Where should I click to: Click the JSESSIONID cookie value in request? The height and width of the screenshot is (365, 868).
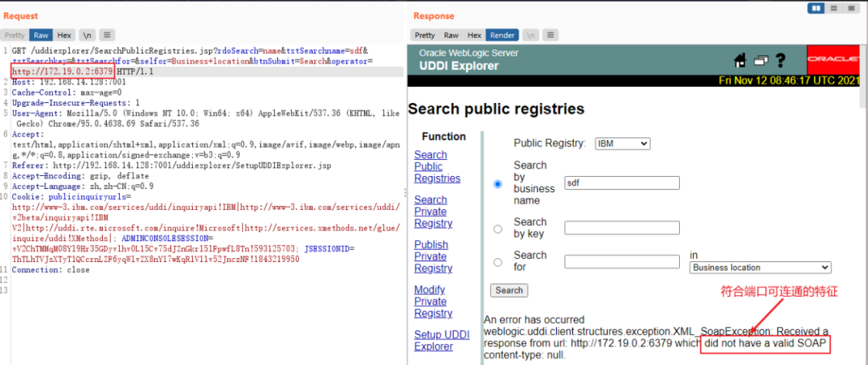coord(155,259)
